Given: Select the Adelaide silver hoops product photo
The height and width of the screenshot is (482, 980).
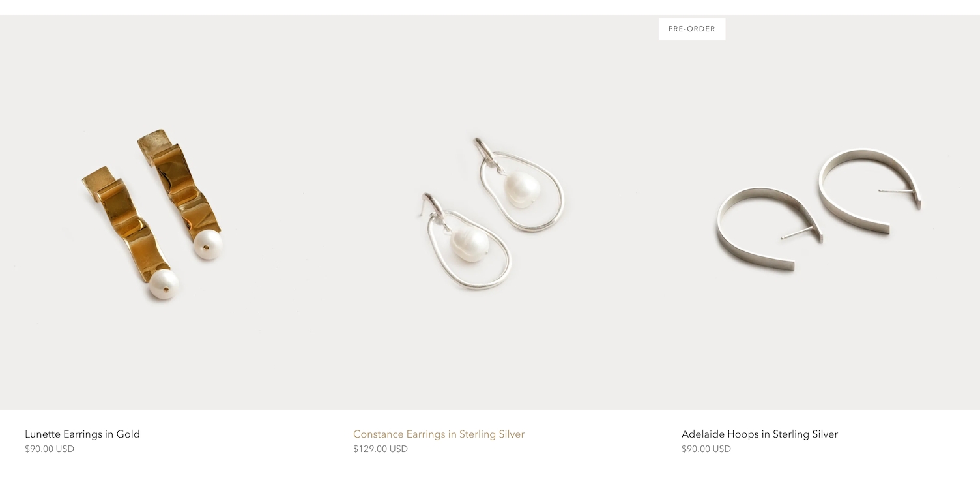Looking at the screenshot, I should point(818,213).
